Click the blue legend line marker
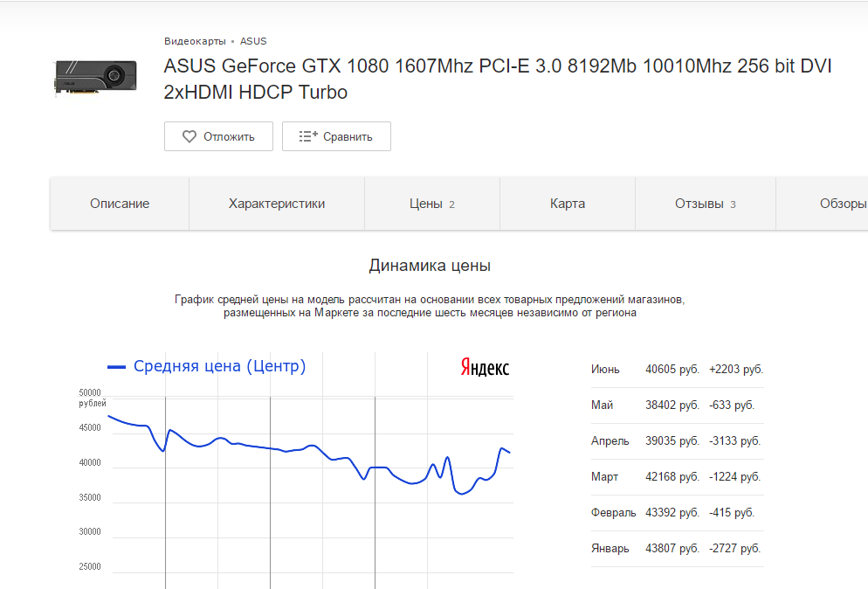 pos(116,367)
